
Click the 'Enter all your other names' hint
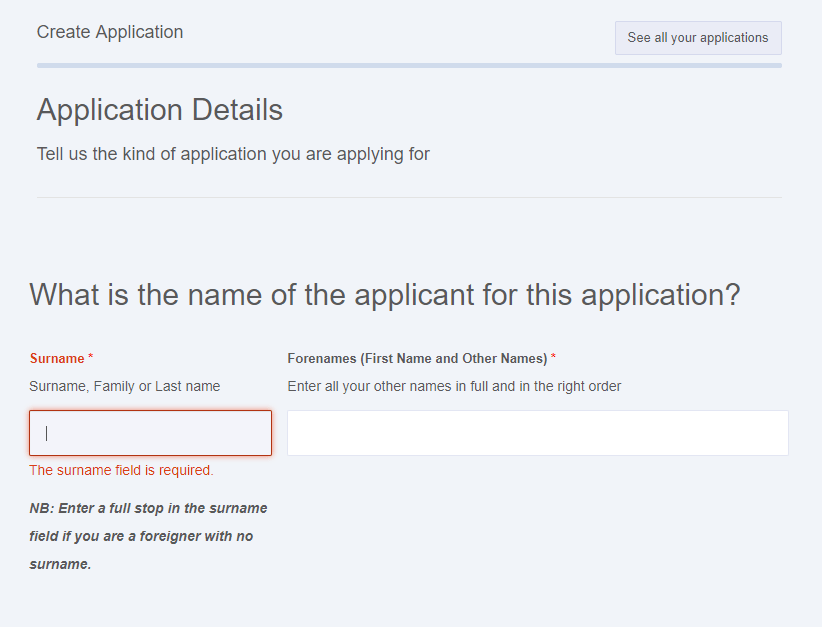tap(454, 386)
